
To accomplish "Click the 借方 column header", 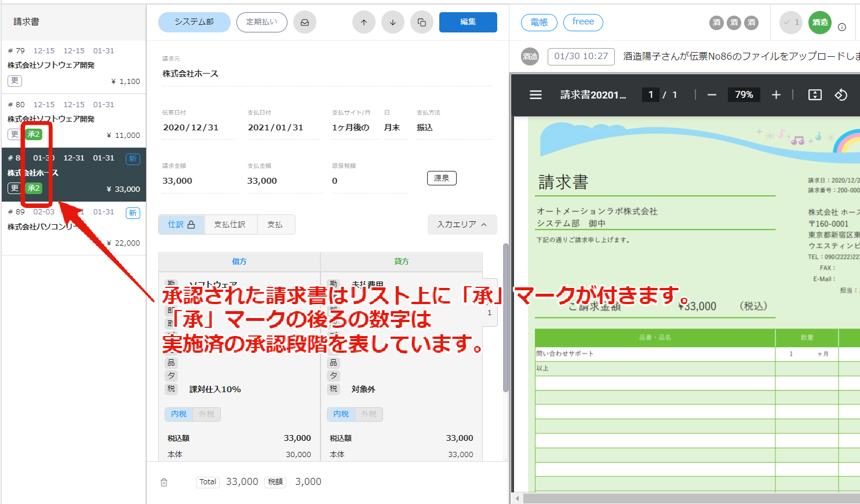I will point(239,262).
